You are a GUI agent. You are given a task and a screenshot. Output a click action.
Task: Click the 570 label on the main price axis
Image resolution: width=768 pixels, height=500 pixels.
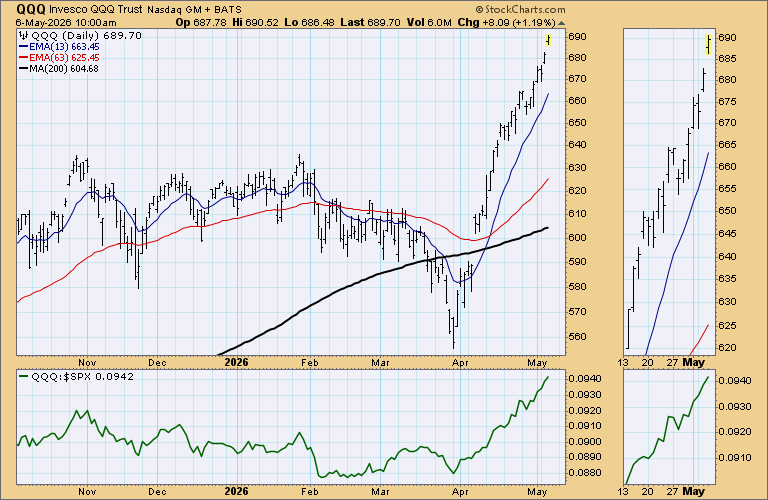(577, 312)
